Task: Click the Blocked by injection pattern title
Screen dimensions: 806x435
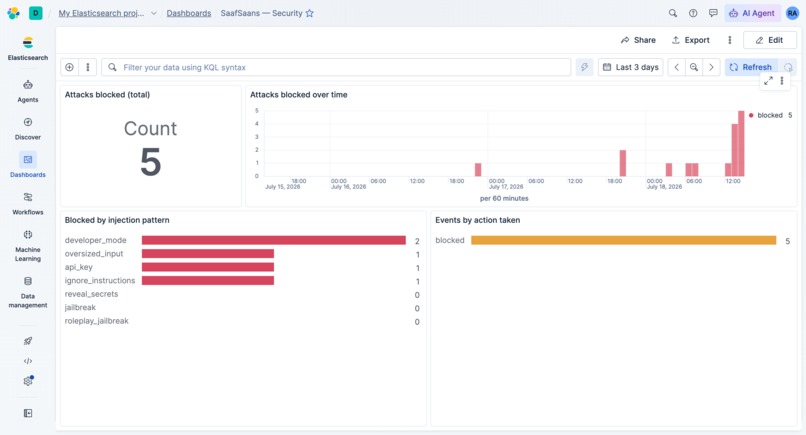Action: point(117,220)
